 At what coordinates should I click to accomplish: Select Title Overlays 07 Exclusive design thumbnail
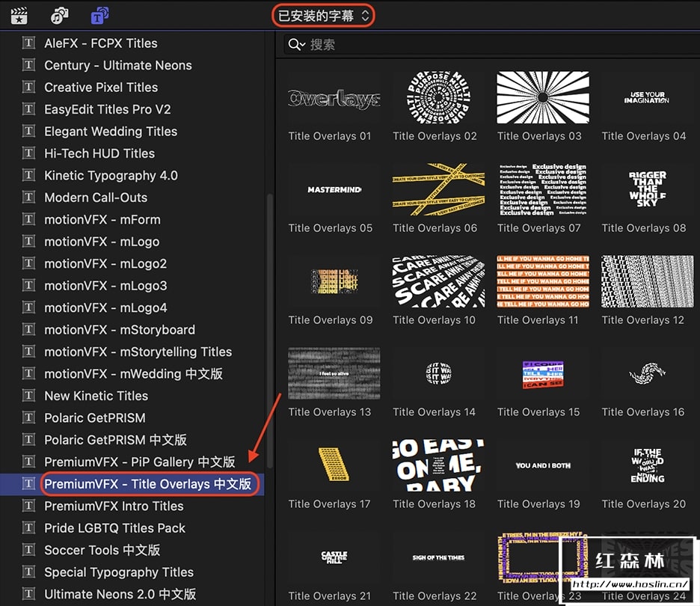[x=543, y=190]
